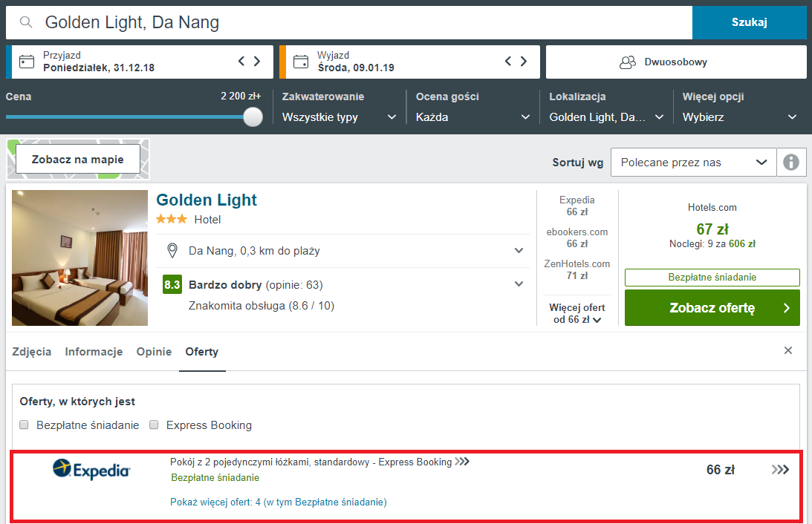Open Lokalizacja dropdown
Viewport: 812px width, 524px height.
tap(606, 117)
